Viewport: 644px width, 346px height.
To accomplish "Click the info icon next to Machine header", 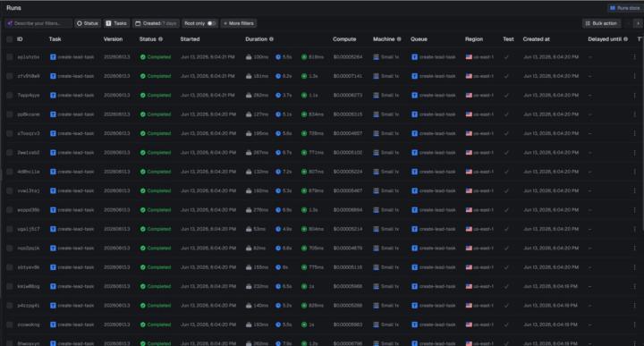I will coord(399,39).
